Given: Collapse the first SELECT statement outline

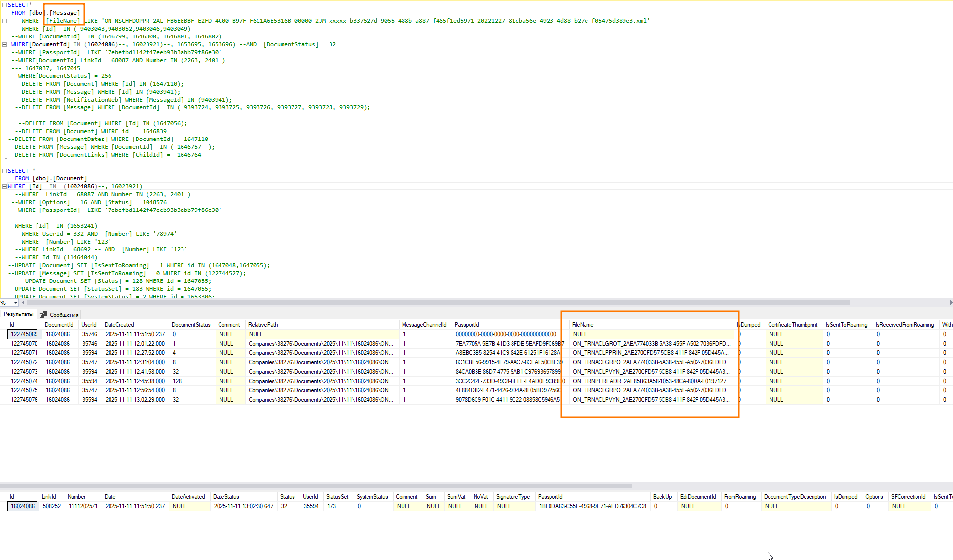Looking at the screenshot, I should tap(4, 5).
